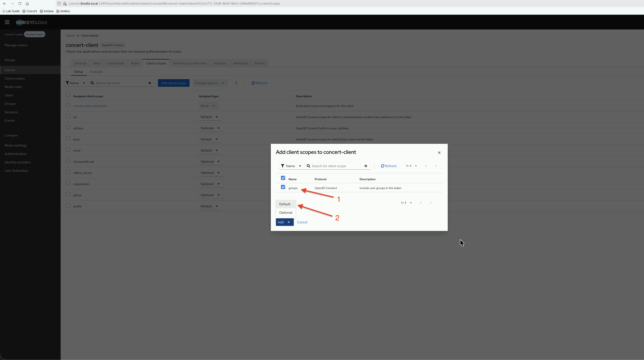Uncheck the select-all checkbox in dialog
644x360 pixels.
pyautogui.click(x=283, y=178)
